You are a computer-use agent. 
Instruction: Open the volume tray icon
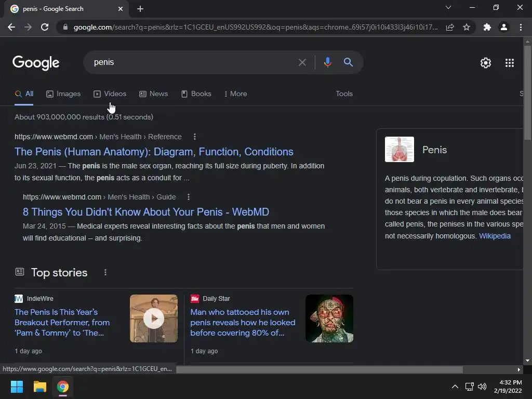tap(482, 387)
